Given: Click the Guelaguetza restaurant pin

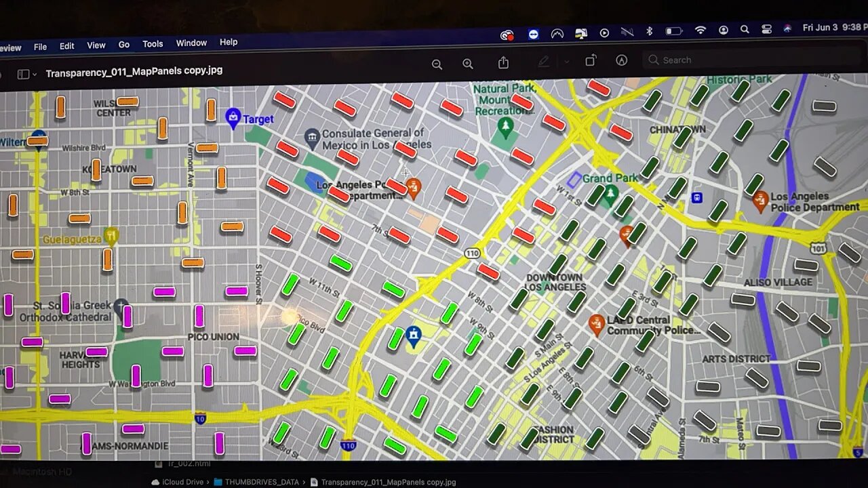Looking at the screenshot, I should (111, 237).
